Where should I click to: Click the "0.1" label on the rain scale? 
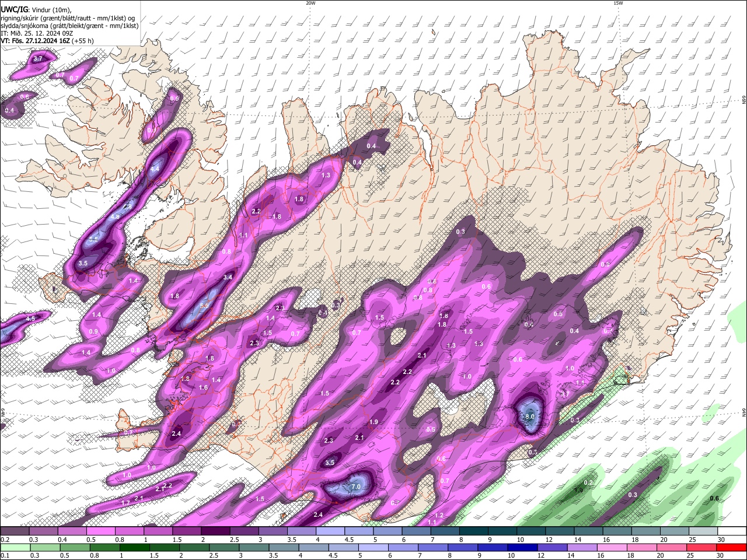pyautogui.click(x=5, y=556)
